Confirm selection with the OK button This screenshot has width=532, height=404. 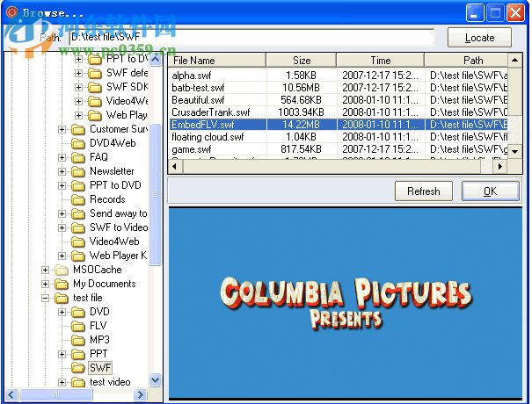(x=491, y=191)
